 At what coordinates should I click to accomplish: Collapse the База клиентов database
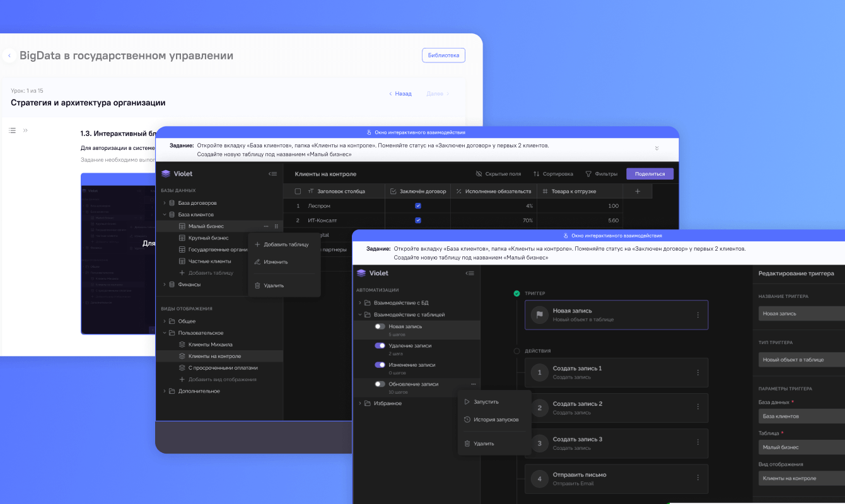[165, 215]
